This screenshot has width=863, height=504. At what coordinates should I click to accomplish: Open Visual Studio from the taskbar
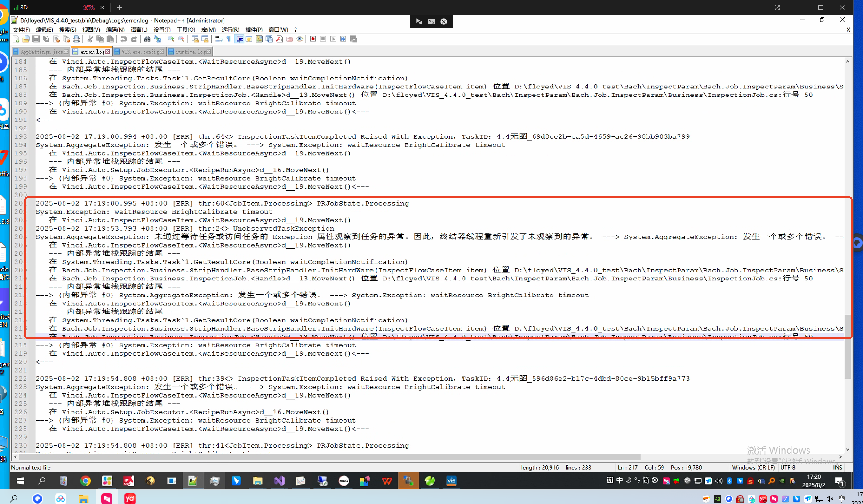(x=280, y=481)
